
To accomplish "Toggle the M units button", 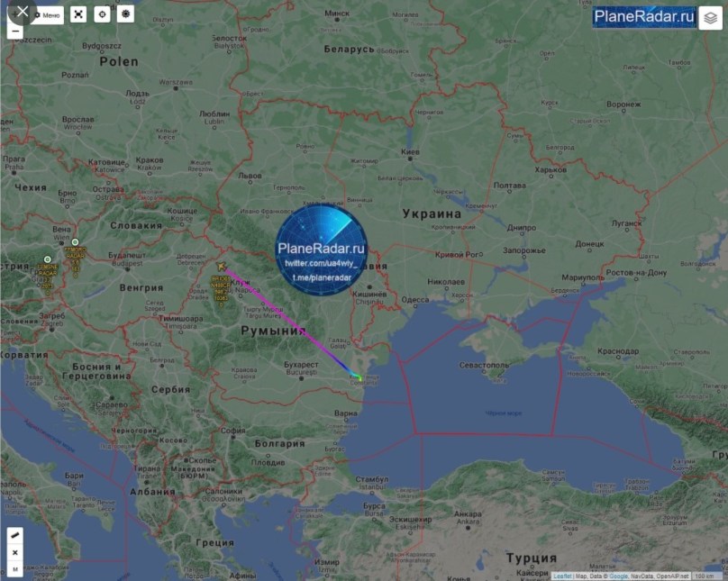I will click(15, 568).
